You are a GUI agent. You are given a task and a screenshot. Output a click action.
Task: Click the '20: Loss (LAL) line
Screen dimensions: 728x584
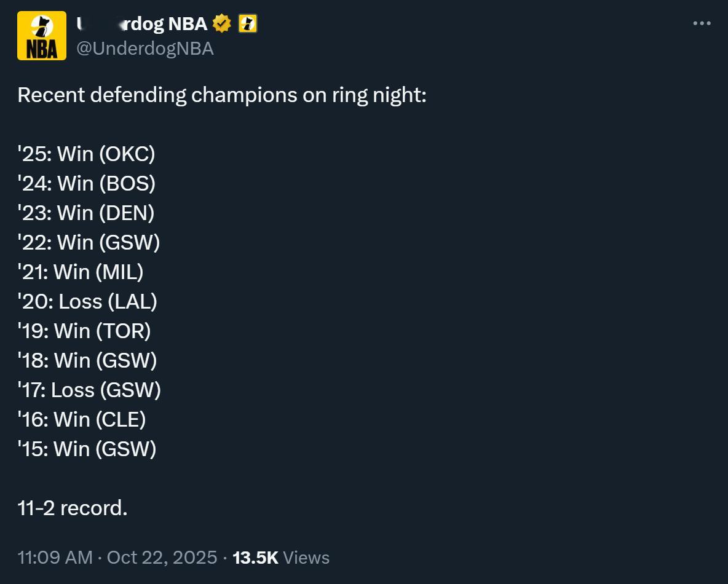[87, 301]
